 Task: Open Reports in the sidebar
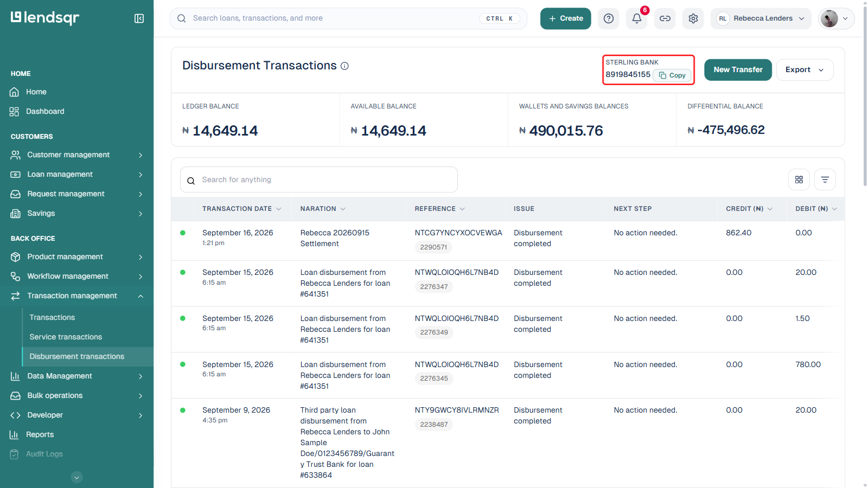(x=40, y=435)
